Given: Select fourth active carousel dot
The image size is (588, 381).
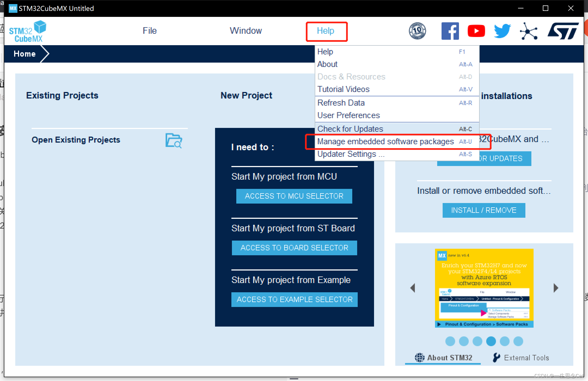Looking at the screenshot, I should [491, 341].
